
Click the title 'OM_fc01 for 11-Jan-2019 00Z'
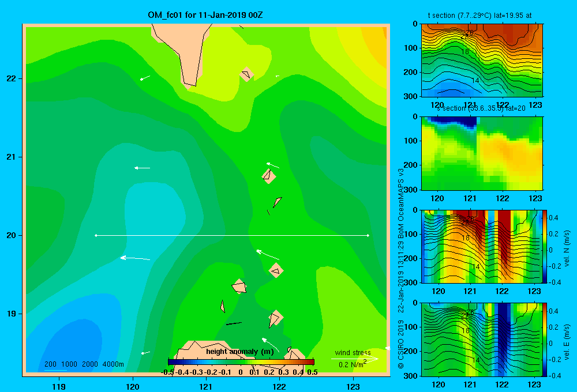pos(205,15)
